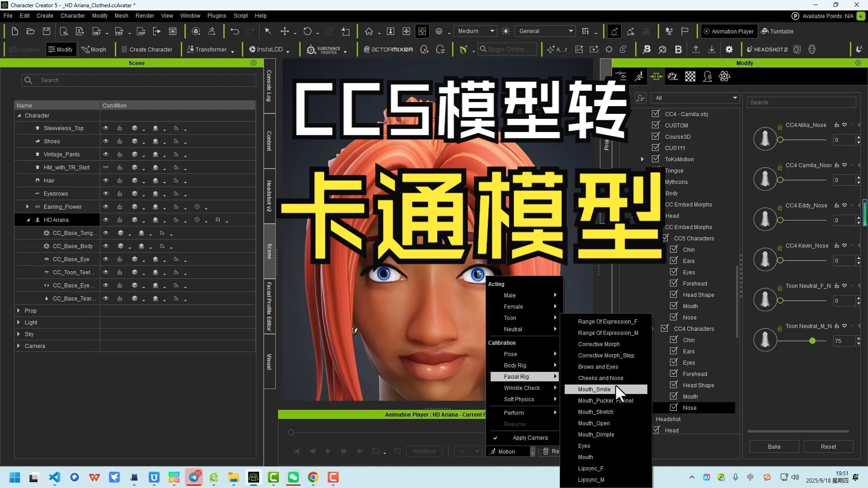Uncheck the CUSTOM category checkbox
Viewport: 868px width, 488px height.
pos(656,125)
